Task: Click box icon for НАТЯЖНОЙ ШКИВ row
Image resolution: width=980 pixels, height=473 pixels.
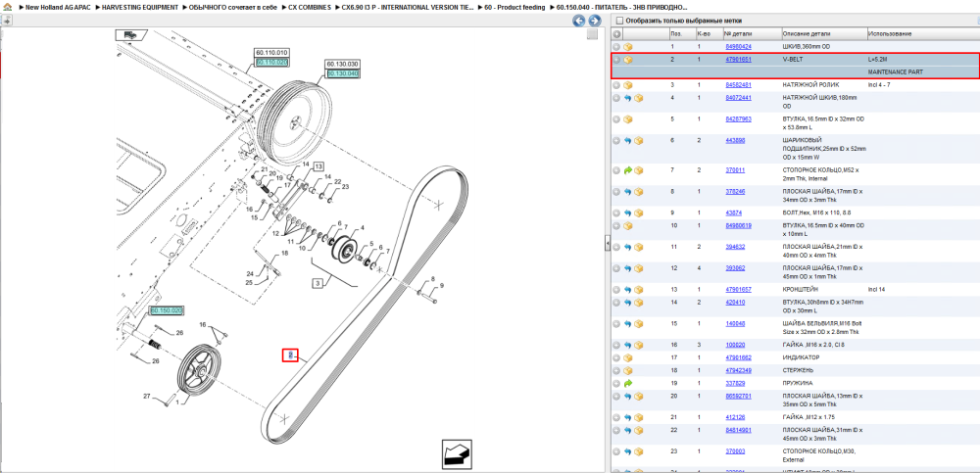Action: click(x=639, y=98)
